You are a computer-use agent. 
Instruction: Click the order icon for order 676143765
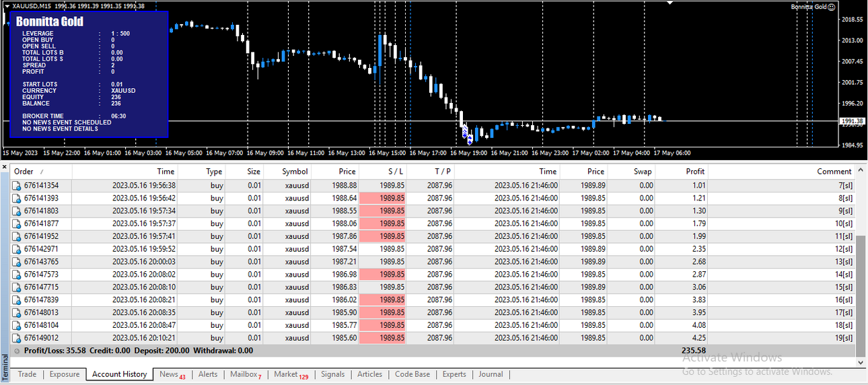(x=17, y=262)
